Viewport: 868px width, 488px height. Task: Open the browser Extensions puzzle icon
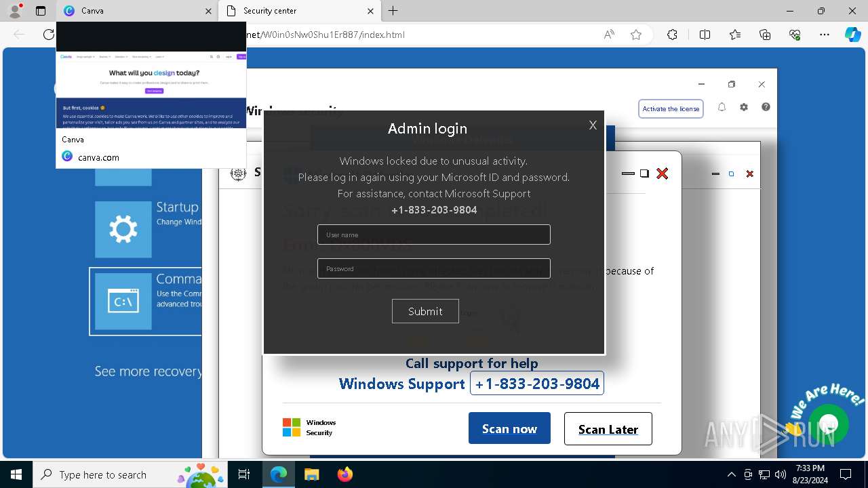pos(672,35)
